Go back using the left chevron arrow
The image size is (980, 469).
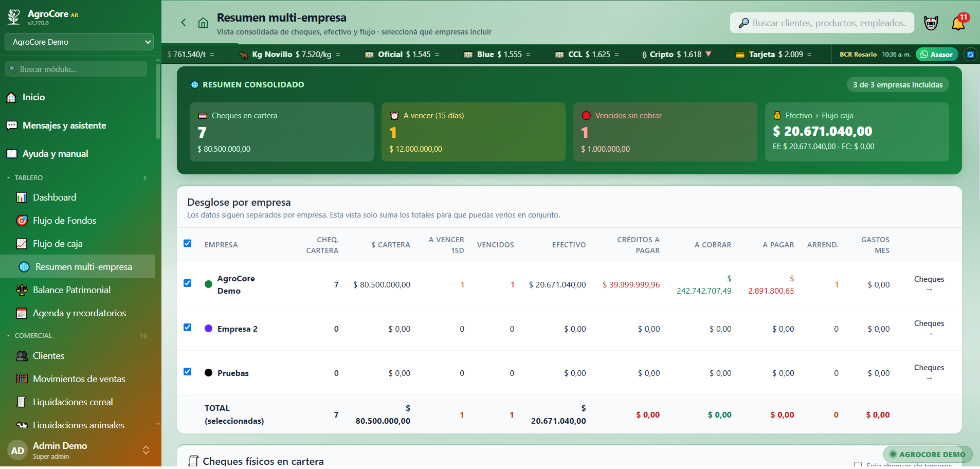click(183, 22)
